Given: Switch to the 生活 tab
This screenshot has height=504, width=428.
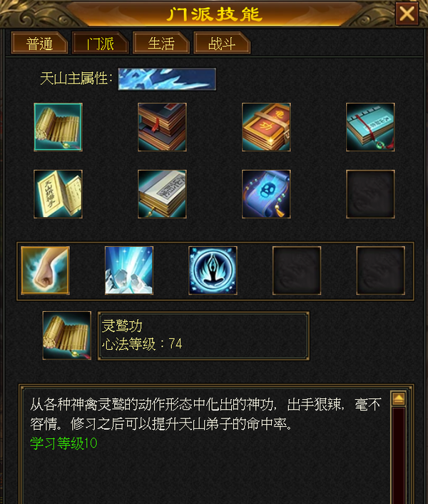Looking at the screenshot, I should click(x=161, y=43).
